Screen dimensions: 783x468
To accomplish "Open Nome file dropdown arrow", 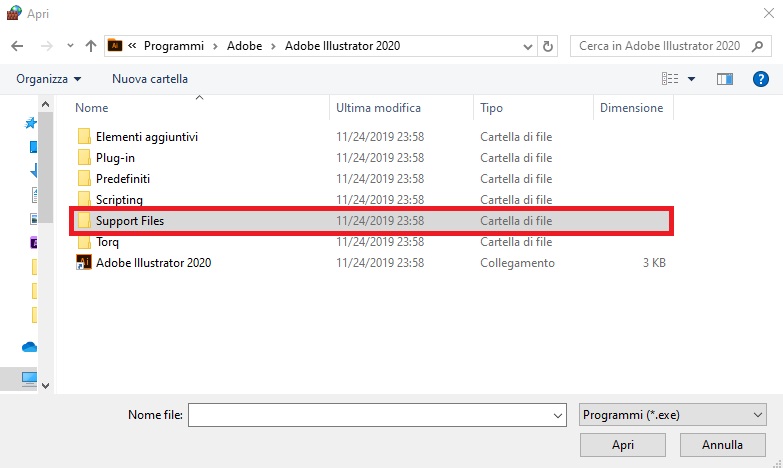I will [x=558, y=415].
